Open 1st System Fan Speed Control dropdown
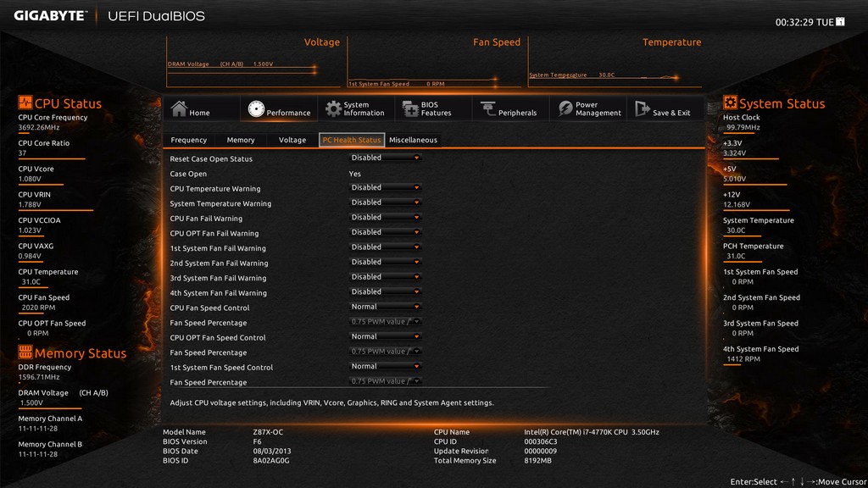Viewport: 868px width, 488px height. pos(386,367)
